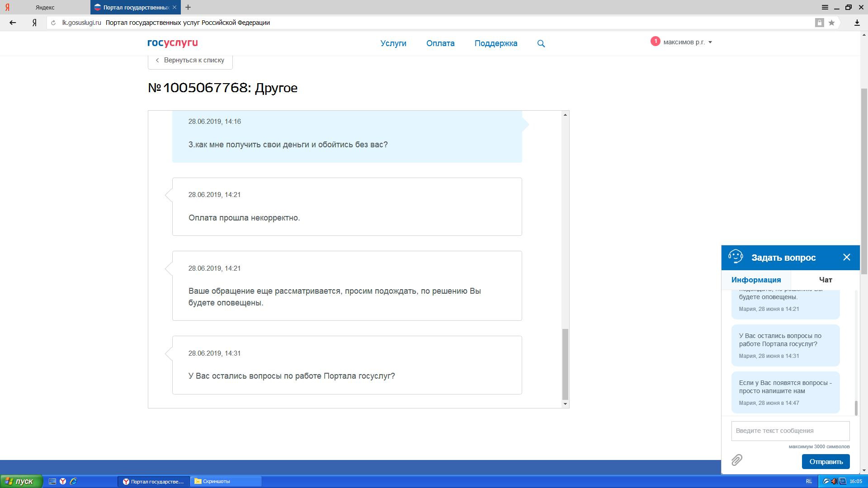Click the chat widget scrollbar thumb

(856, 408)
